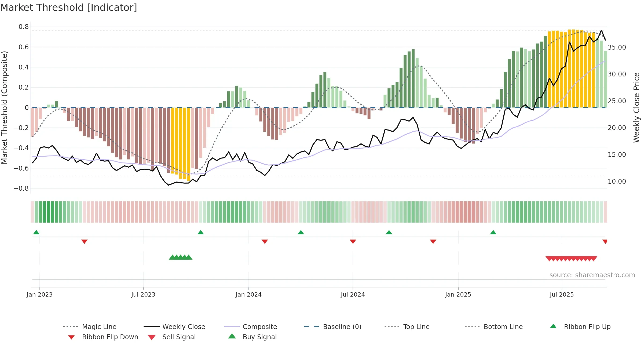Click the Jan 2024 x-axis label
The image size is (644, 362).
pos(249,294)
